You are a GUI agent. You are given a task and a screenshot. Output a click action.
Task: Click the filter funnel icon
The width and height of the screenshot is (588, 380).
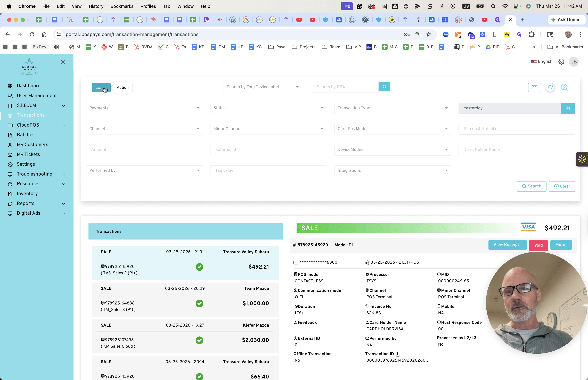pos(534,87)
